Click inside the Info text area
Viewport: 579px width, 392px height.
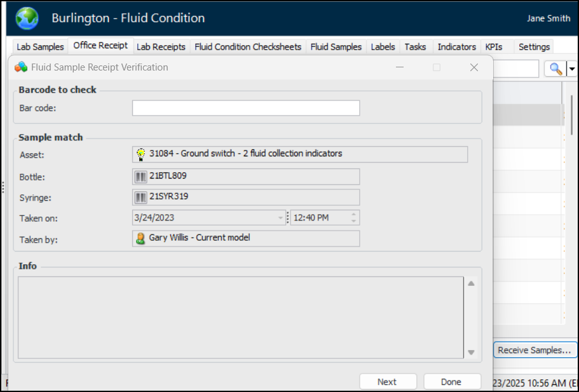[x=241, y=318]
